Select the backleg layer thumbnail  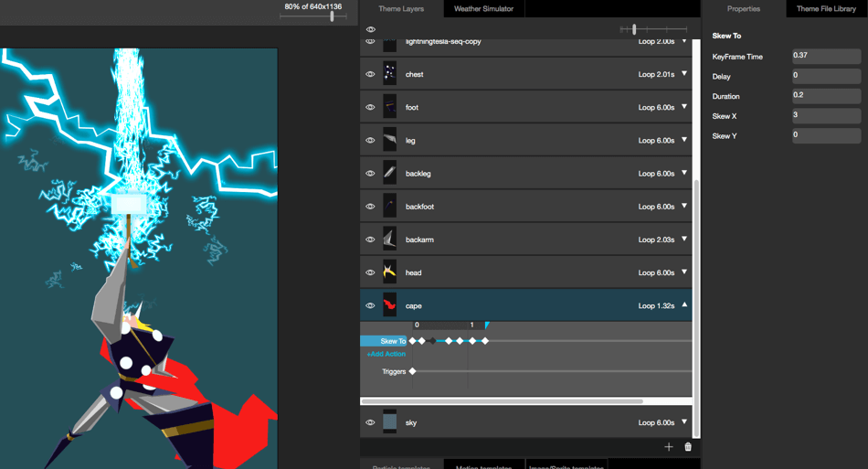[x=390, y=173]
